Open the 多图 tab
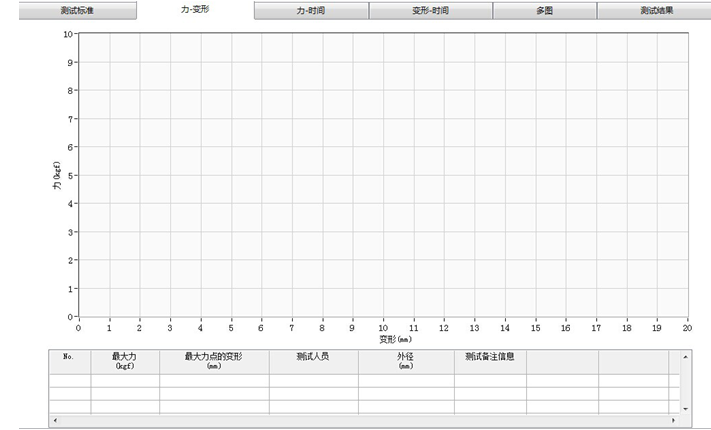 tap(544, 10)
